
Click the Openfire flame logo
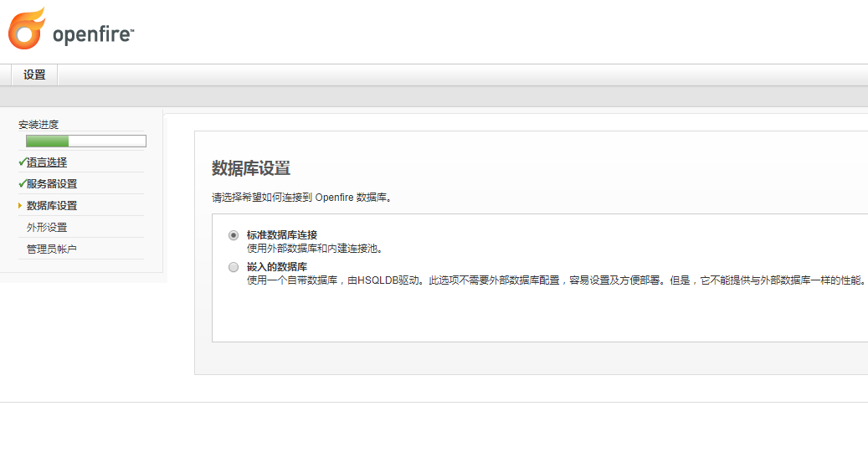27,28
